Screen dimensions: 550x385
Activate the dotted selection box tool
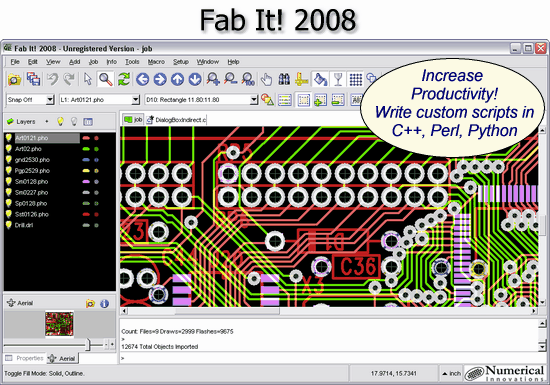click(303, 100)
